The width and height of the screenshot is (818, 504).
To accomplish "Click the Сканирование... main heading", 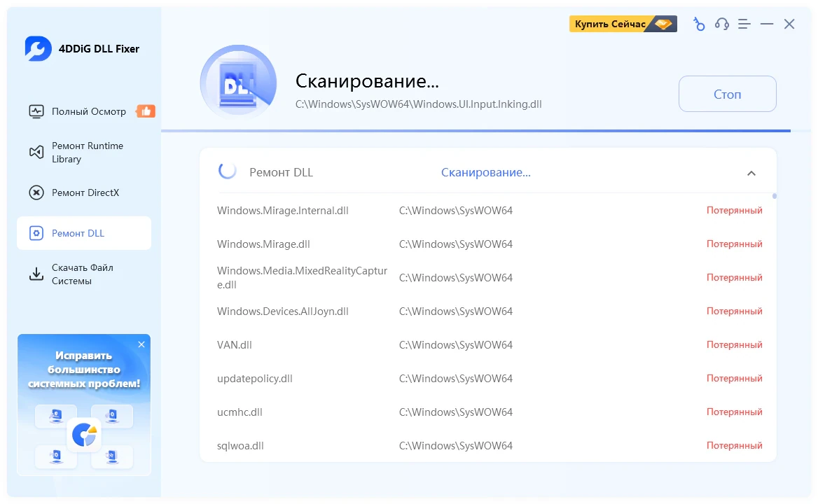I will pyautogui.click(x=367, y=80).
